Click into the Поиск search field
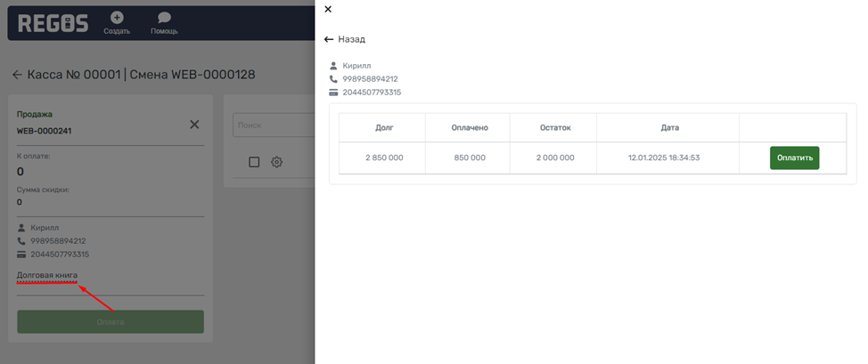The height and width of the screenshot is (364, 868). pos(272,125)
